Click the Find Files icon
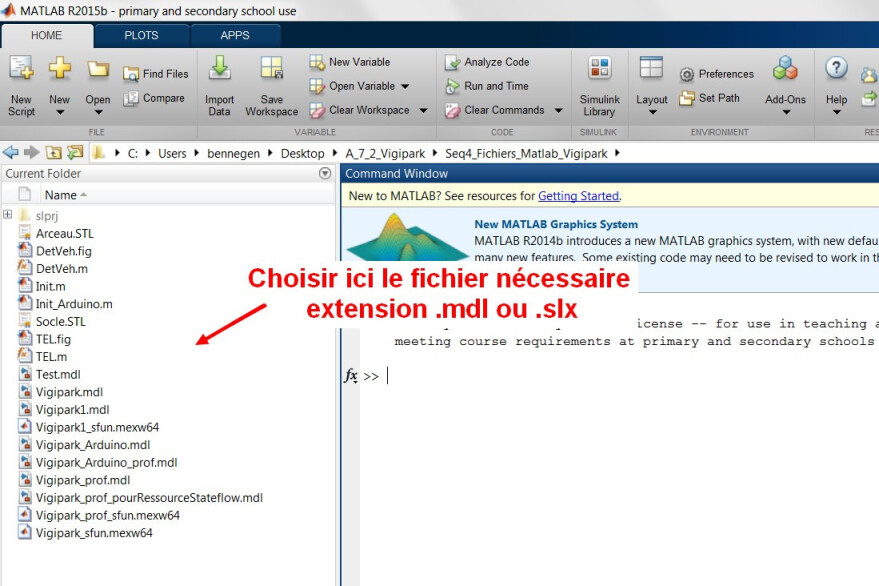Screen dimensions: 879x586 click(x=131, y=74)
